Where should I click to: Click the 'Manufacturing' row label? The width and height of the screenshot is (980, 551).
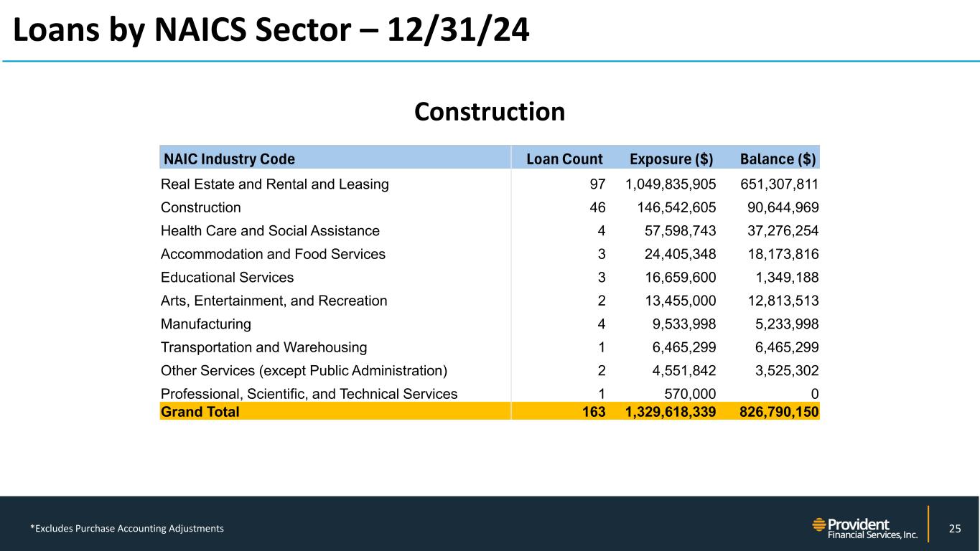(x=206, y=324)
